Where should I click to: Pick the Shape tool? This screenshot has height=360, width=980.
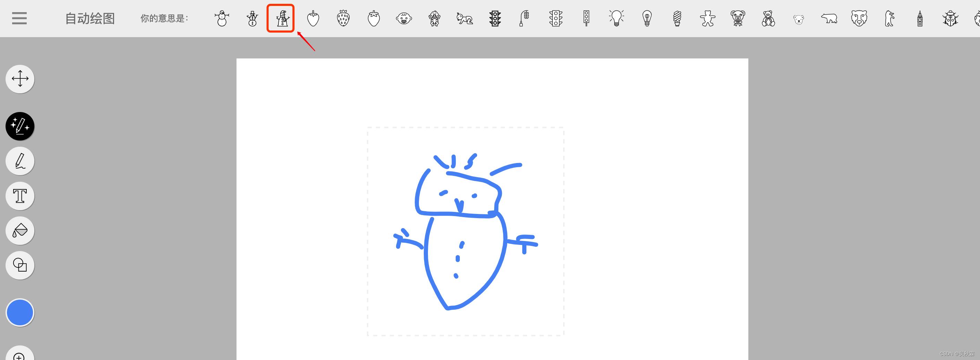click(20, 265)
